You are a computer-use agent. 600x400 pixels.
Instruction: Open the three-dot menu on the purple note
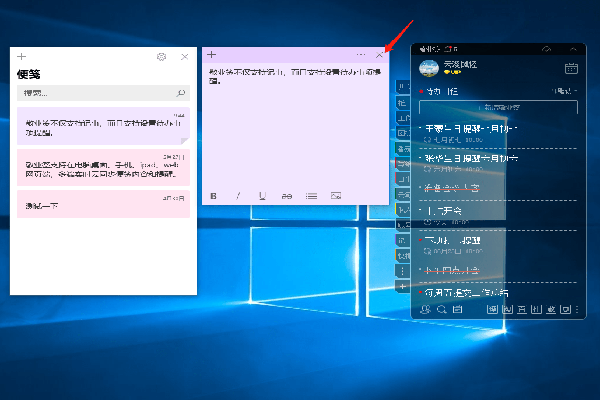pos(360,55)
